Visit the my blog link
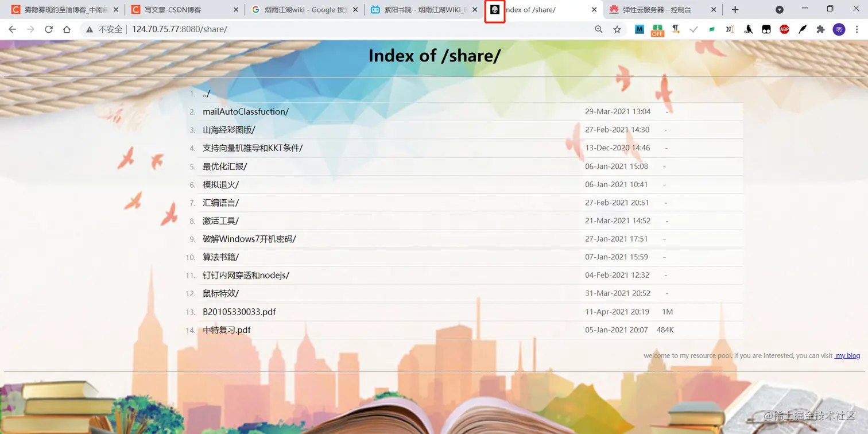Viewport: 868px width, 434px height. [x=847, y=355]
